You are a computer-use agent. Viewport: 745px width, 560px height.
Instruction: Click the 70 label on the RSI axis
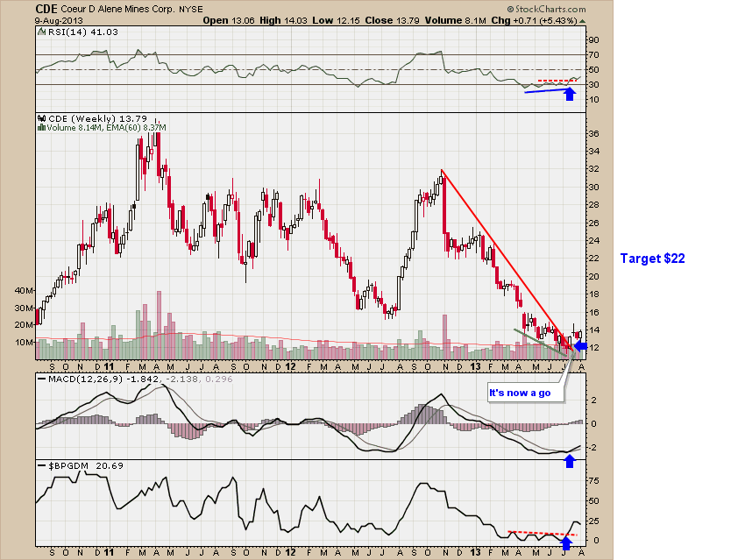click(x=593, y=55)
